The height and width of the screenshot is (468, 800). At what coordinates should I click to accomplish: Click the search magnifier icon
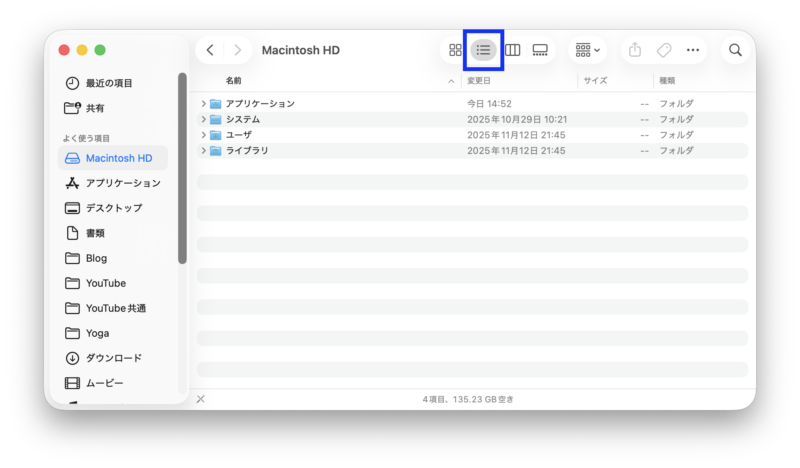[735, 50]
